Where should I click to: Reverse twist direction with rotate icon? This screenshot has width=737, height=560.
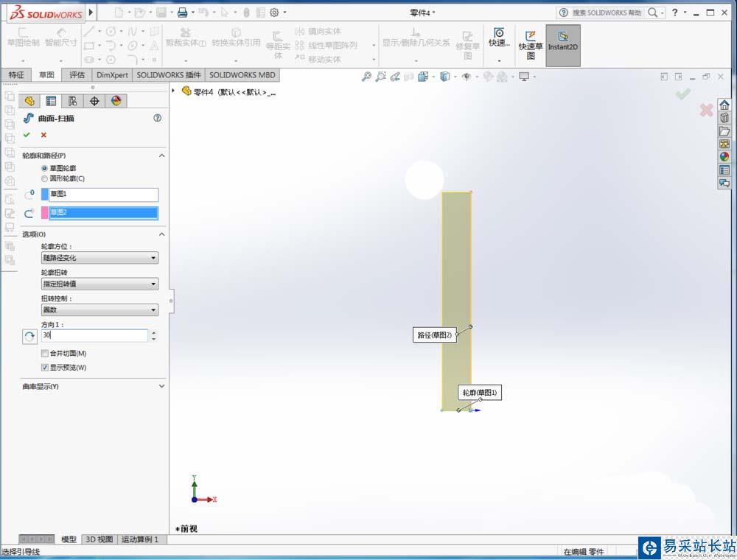pos(29,336)
